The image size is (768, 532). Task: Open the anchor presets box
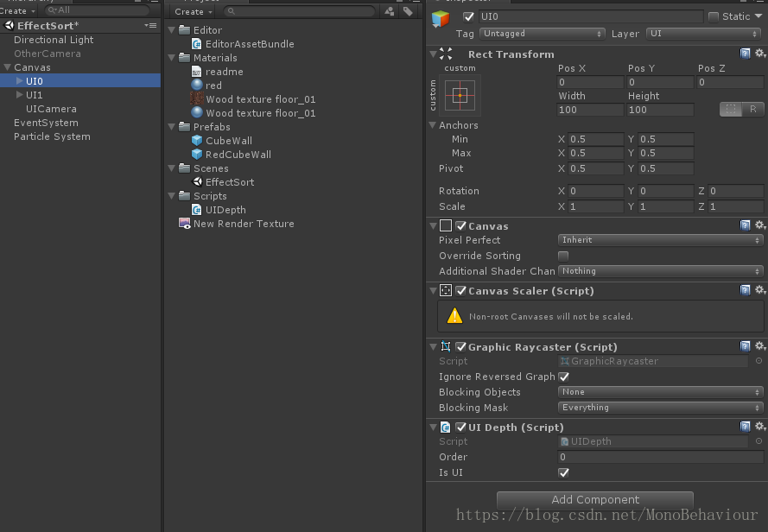[460, 95]
